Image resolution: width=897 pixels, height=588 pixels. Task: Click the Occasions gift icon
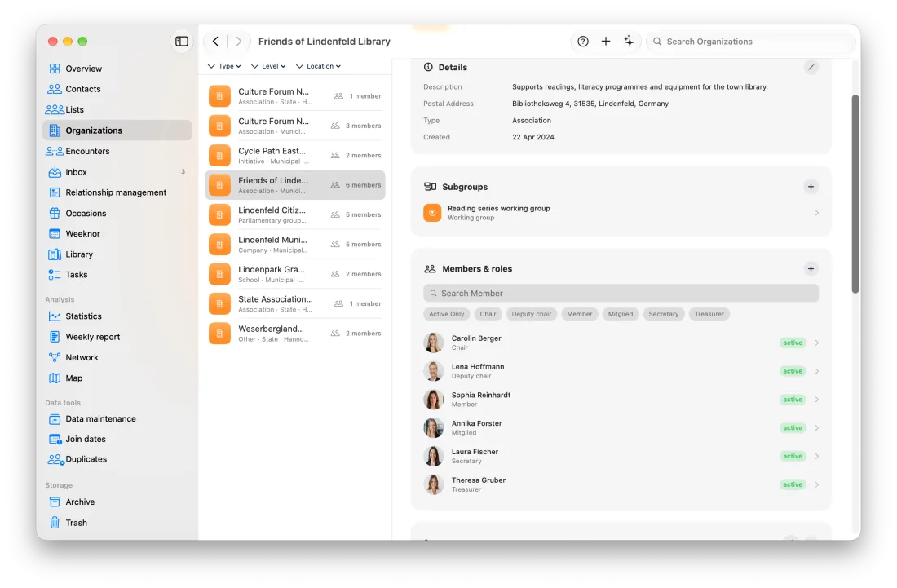coord(55,214)
